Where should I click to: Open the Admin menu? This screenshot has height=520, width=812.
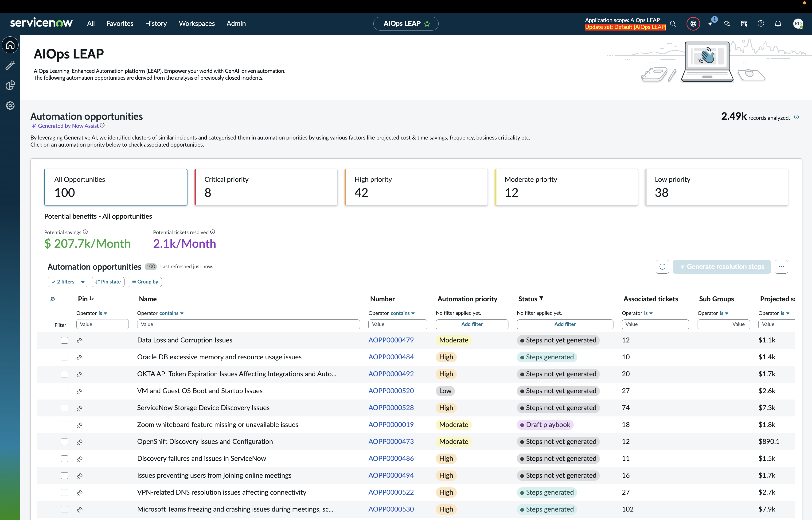236,24
